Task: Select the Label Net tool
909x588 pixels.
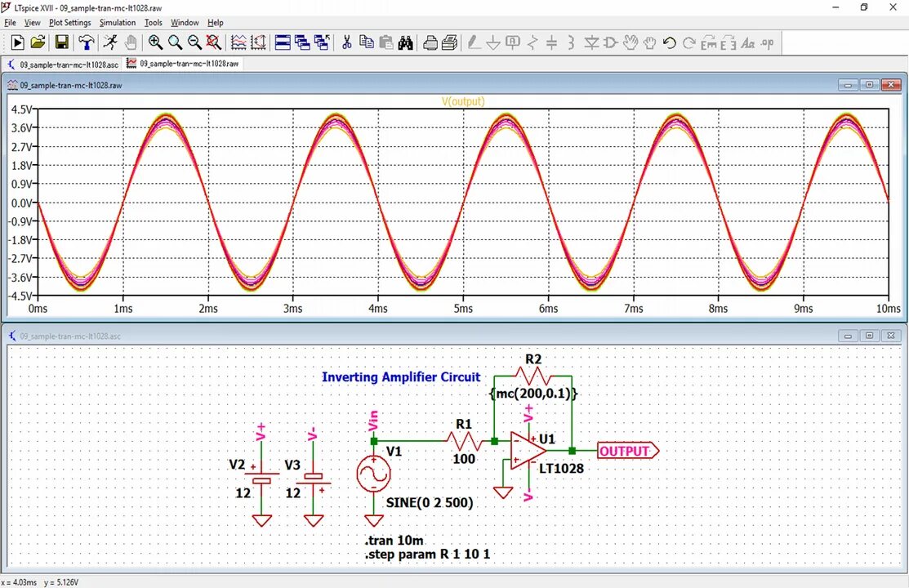Action: (512, 42)
